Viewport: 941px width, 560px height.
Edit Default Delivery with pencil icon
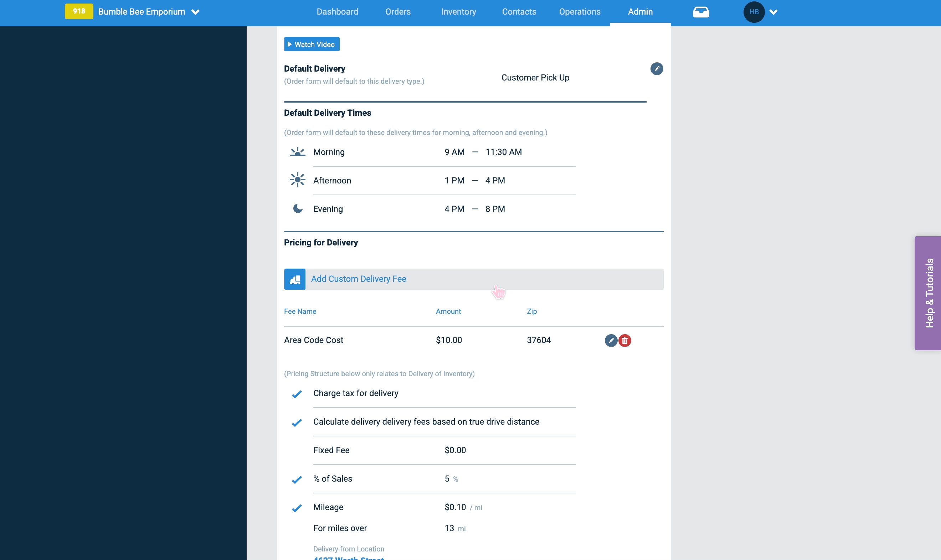coord(657,69)
